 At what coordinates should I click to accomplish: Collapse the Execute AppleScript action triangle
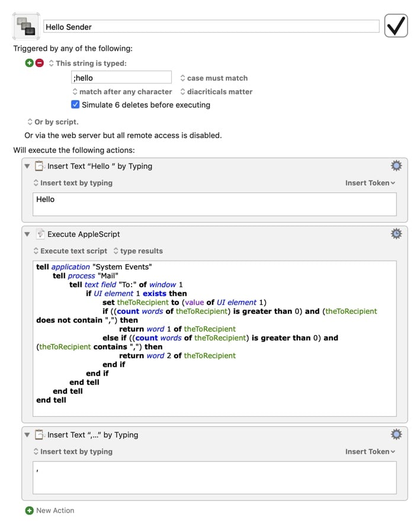(27, 234)
